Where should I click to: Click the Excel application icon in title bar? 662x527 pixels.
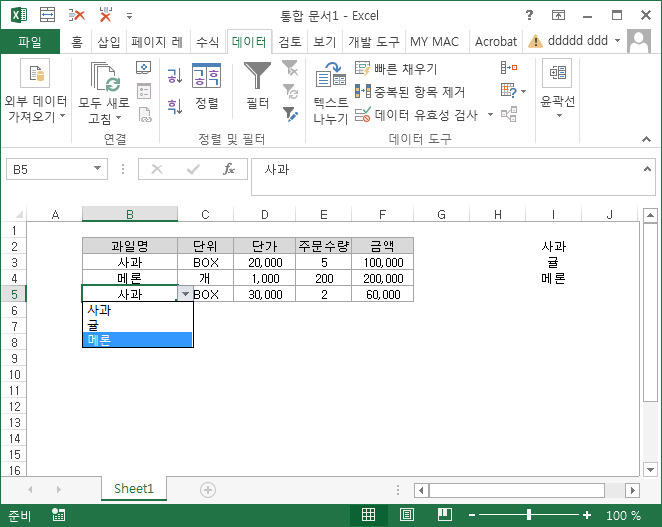point(19,16)
